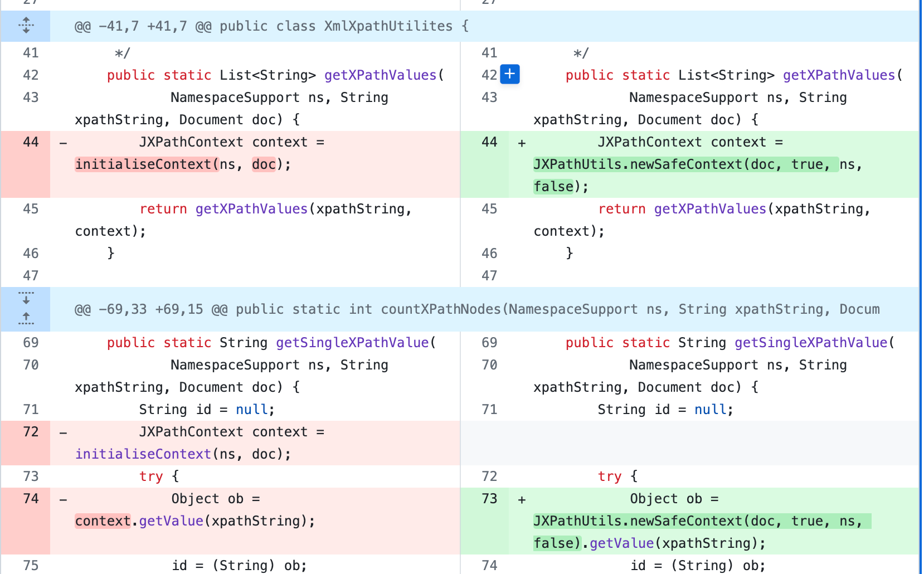Click JXPathUtils.newSafeContext on right line 73
Viewport: 924px width, 574px height.
tap(638, 521)
